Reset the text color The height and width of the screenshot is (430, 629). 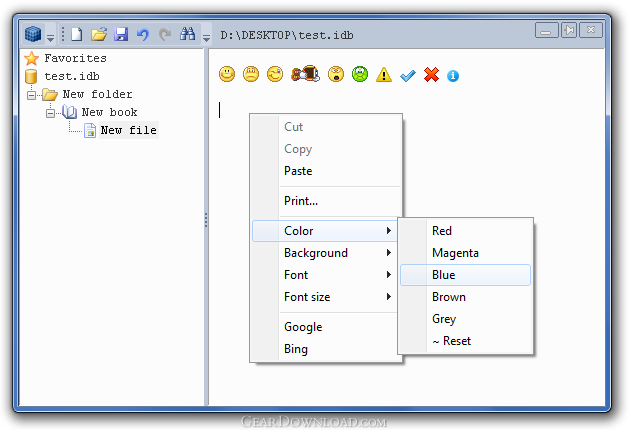pyautogui.click(x=465, y=341)
